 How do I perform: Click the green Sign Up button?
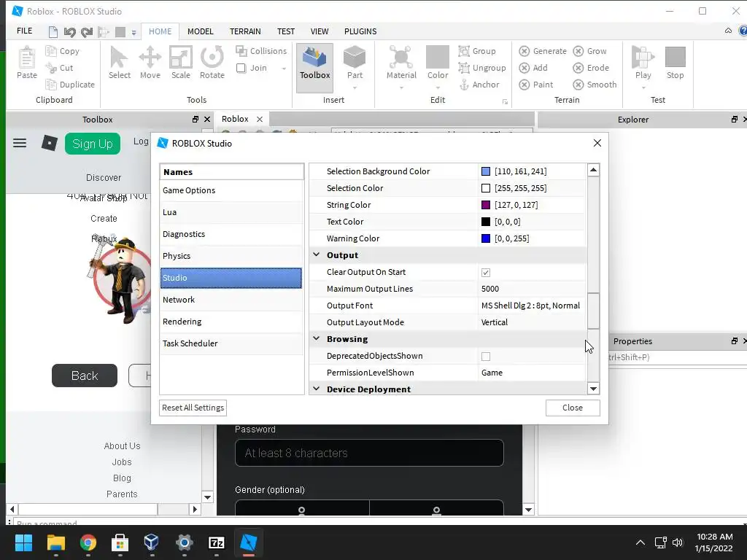(93, 144)
